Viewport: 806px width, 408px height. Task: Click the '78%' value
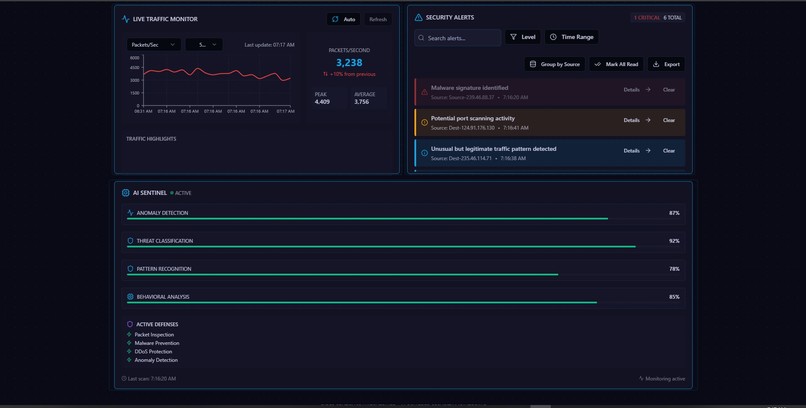pyautogui.click(x=674, y=269)
